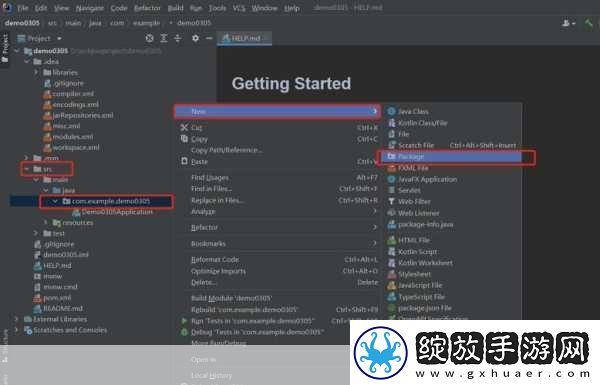Open the Tools menu
600x385 pixels.
pos(217,8)
